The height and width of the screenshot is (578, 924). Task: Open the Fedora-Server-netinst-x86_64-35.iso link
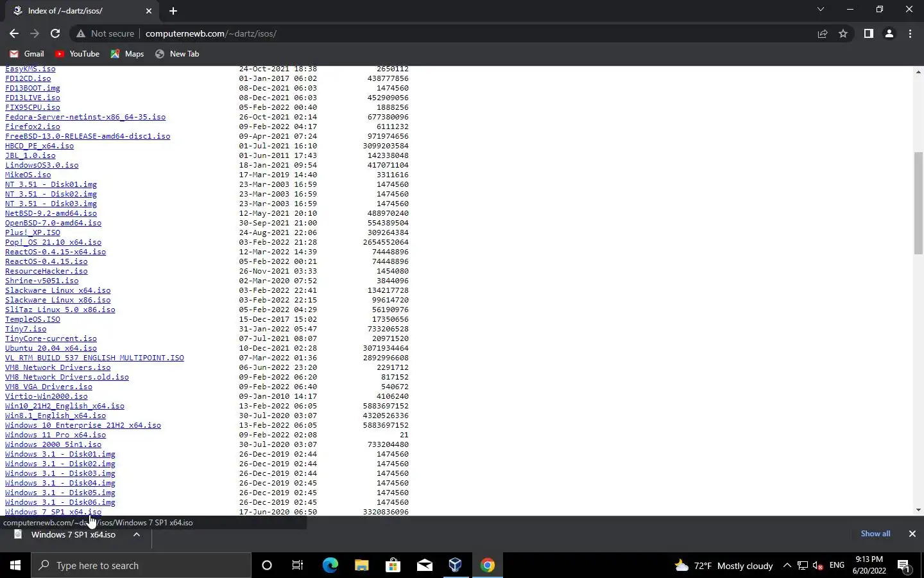(85, 117)
